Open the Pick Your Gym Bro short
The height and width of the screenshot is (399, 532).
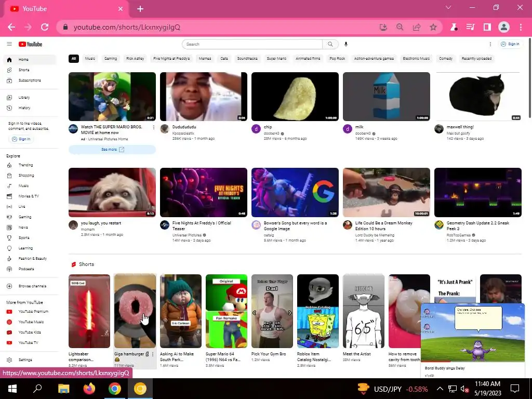[272, 311]
